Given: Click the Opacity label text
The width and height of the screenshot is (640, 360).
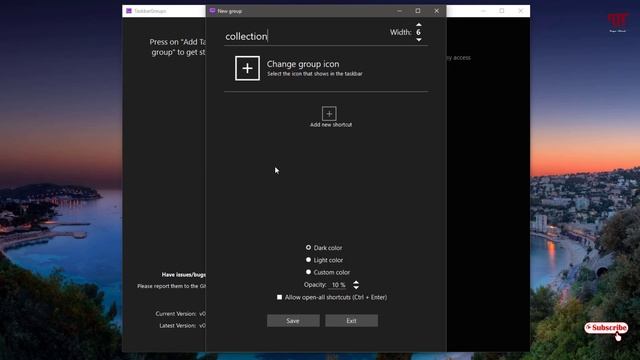Looking at the screenshot, I should [x=315, y=284].
